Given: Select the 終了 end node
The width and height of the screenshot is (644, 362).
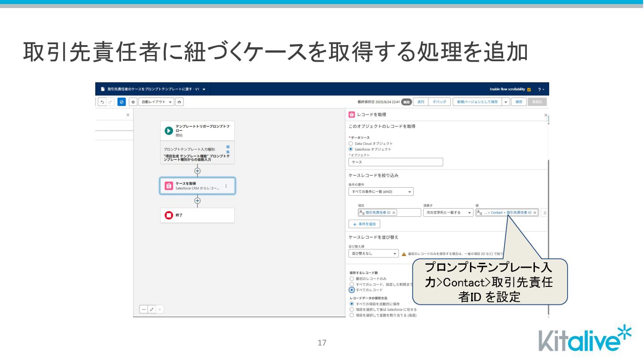Looking at the screenshot, I should [197, 215].
